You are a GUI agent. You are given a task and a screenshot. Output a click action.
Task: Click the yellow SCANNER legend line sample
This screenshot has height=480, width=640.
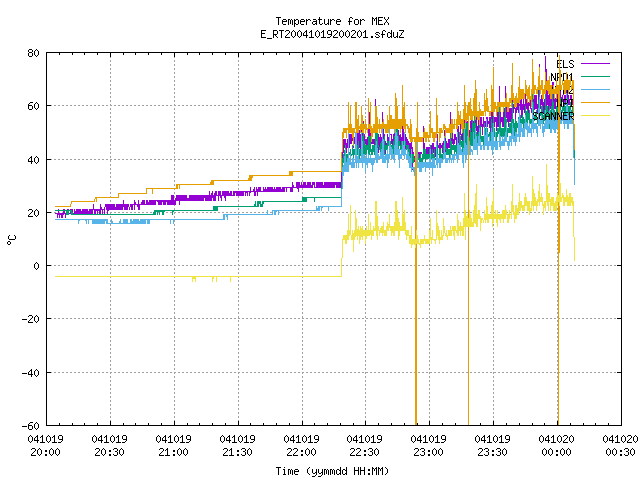595,116
